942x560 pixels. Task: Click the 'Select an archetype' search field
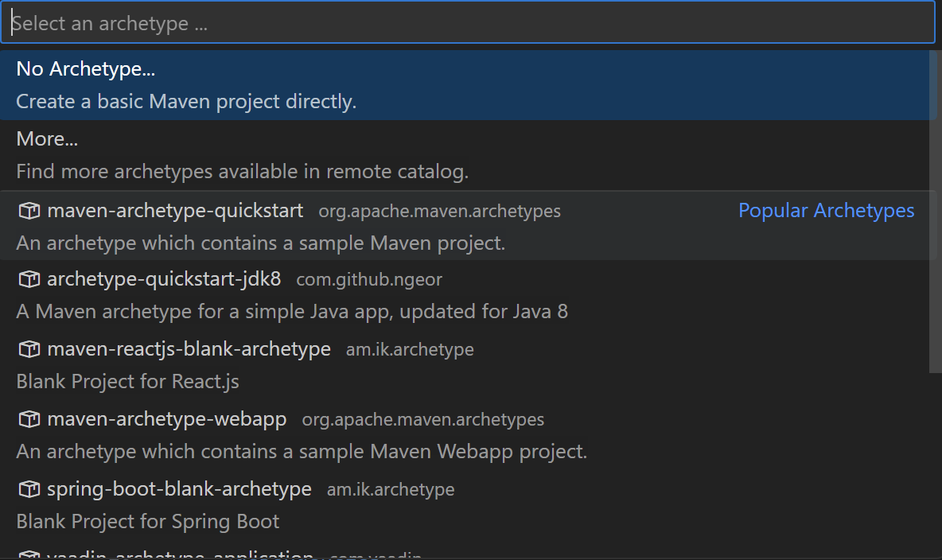pos(467,23)
